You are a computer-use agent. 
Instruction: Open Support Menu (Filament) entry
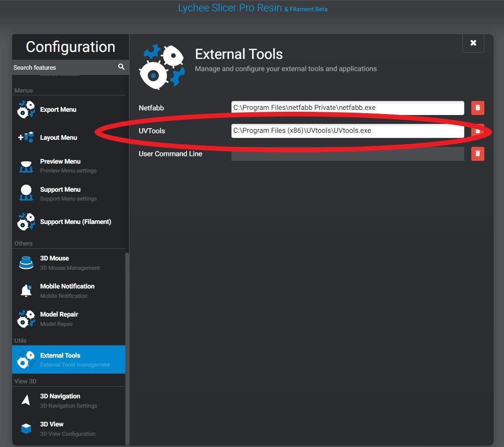(69, 222)
